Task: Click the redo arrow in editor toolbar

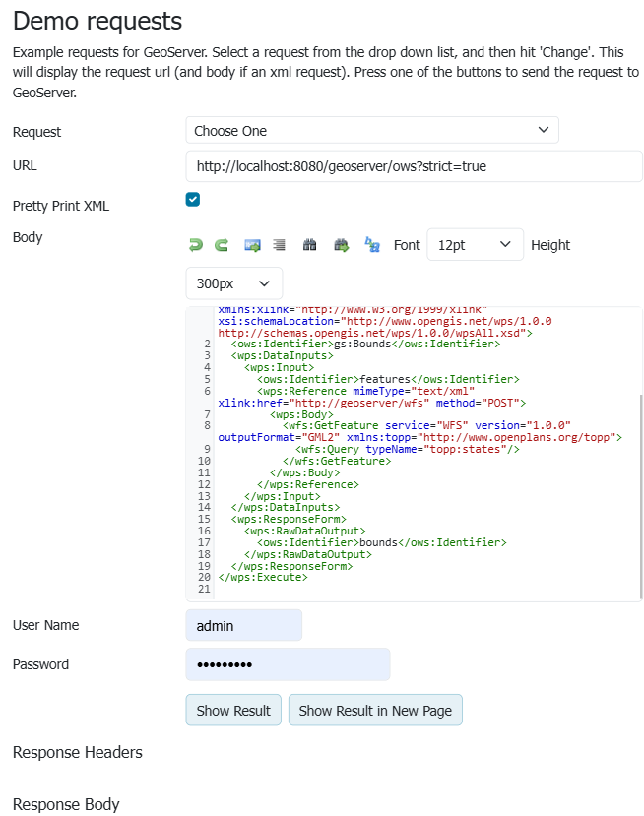Action: pos(222,245)
